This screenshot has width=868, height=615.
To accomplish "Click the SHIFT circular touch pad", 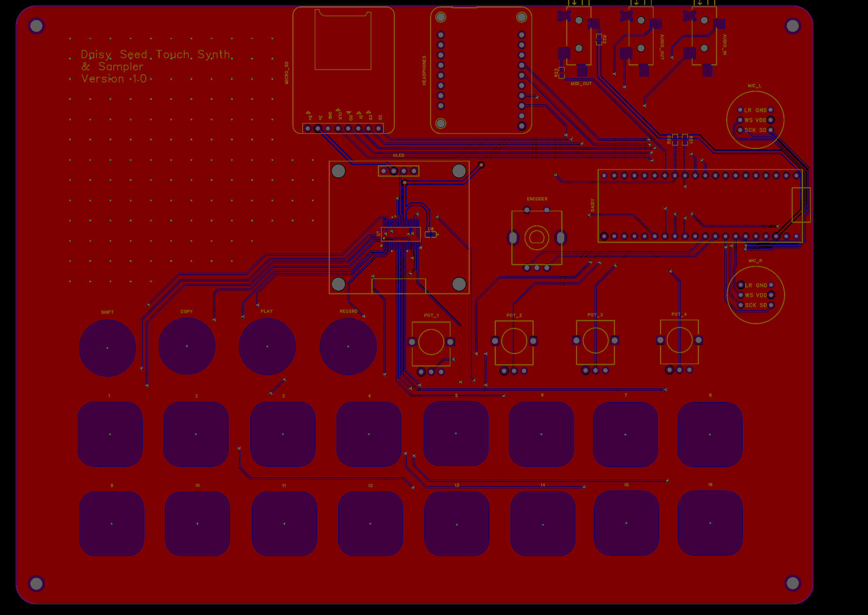I will [107, 348].
